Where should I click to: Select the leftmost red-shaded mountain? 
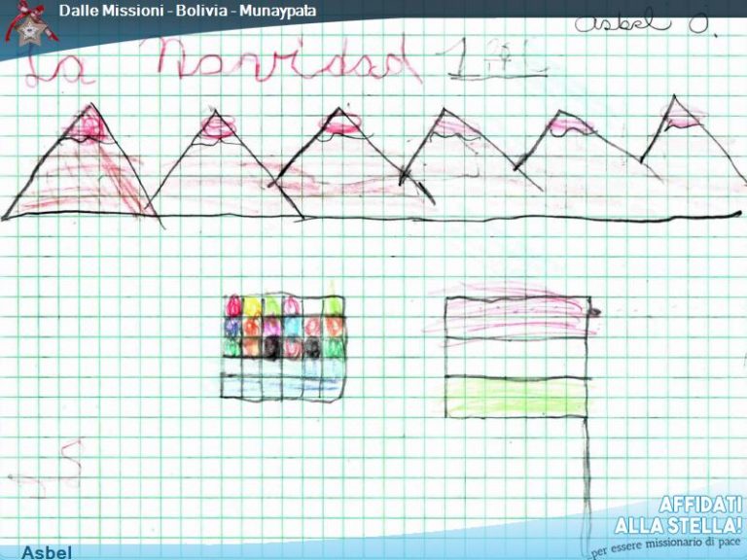[x=86, y=170]
